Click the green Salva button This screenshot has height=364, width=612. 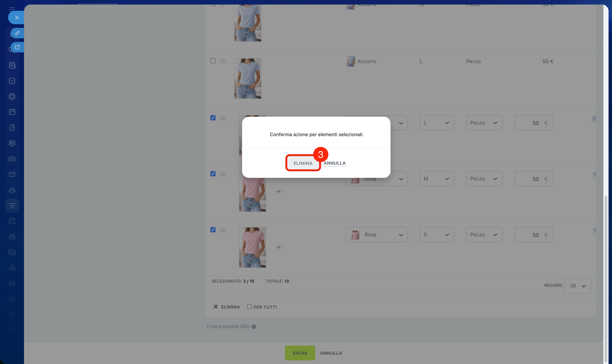(x=300, y=353)
